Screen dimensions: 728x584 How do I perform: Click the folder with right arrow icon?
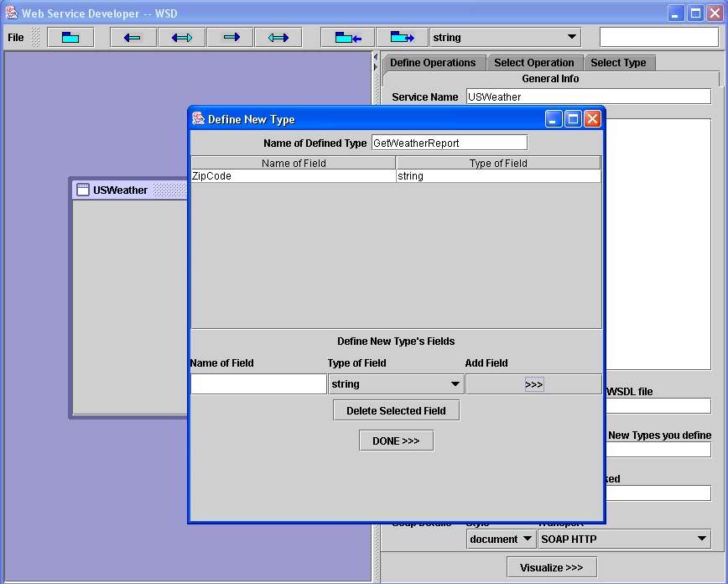pyautogui.click(x=402, y=38)
